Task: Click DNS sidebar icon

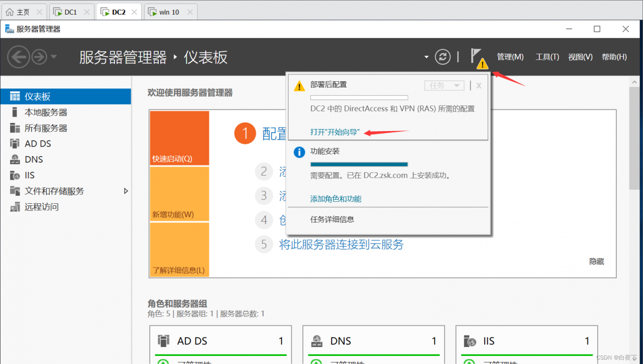Action: [x=15, y=160]
